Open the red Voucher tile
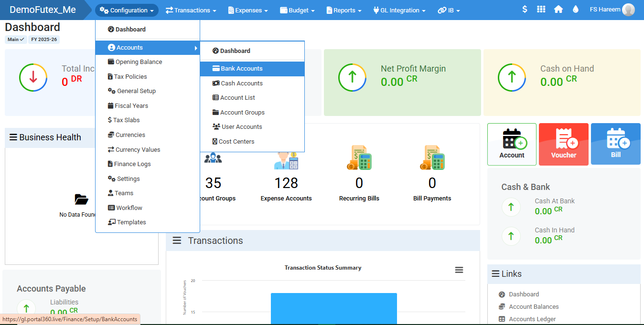This screenshot has width=644, height=325. 563,145
